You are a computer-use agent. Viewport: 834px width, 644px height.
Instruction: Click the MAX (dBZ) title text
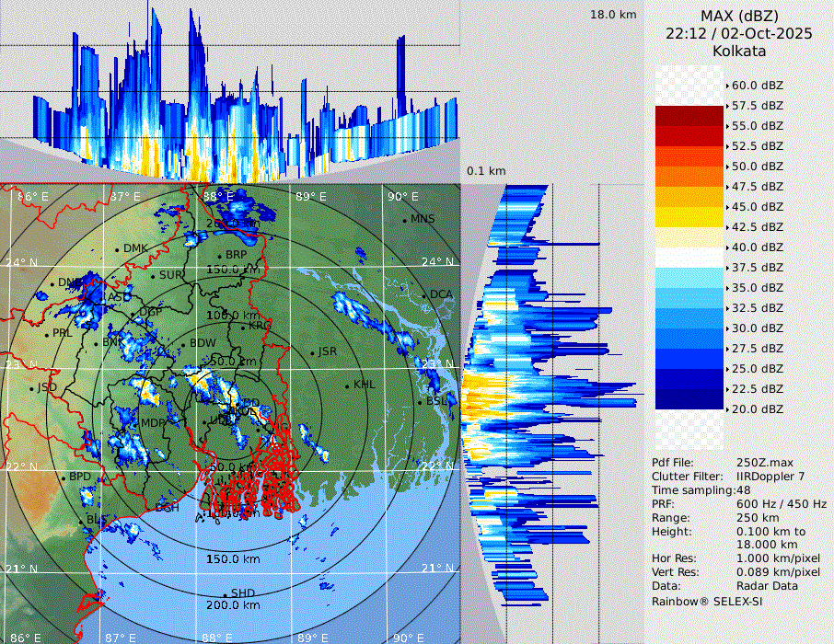click(x=739, y=16)
